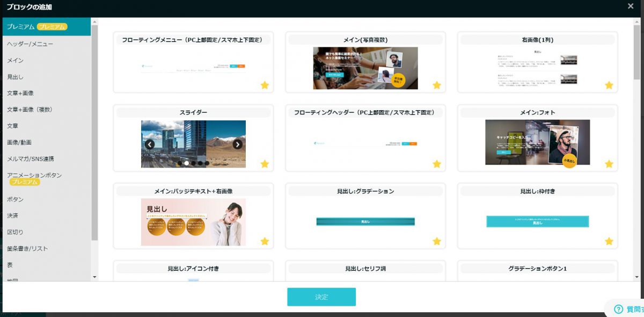Select the ヘッダー/メニュー category
Viewport: 644px width, 317px height.
click(x=30, y=44)
